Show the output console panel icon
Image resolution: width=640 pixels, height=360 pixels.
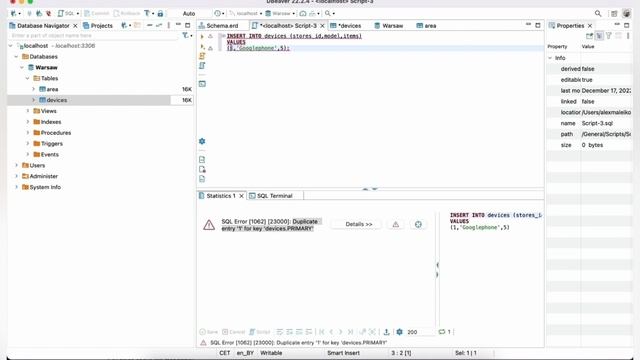click(202, 84)
